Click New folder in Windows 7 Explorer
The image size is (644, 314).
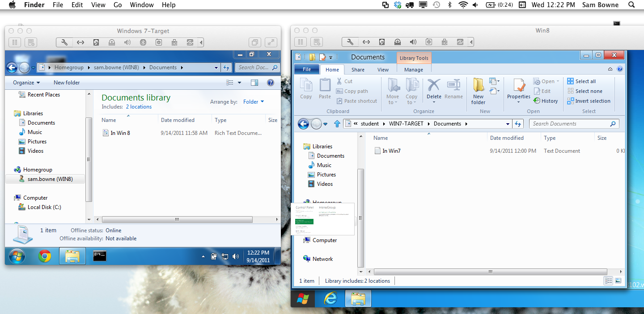[67, 82]
